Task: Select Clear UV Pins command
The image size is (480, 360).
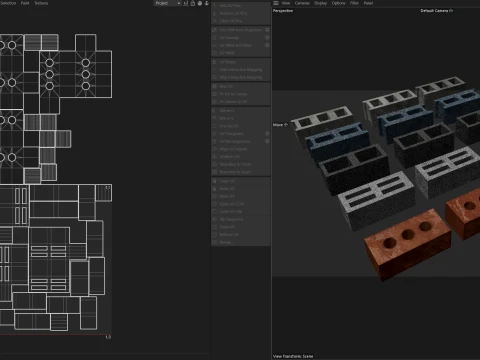Action: coord(241,21)
